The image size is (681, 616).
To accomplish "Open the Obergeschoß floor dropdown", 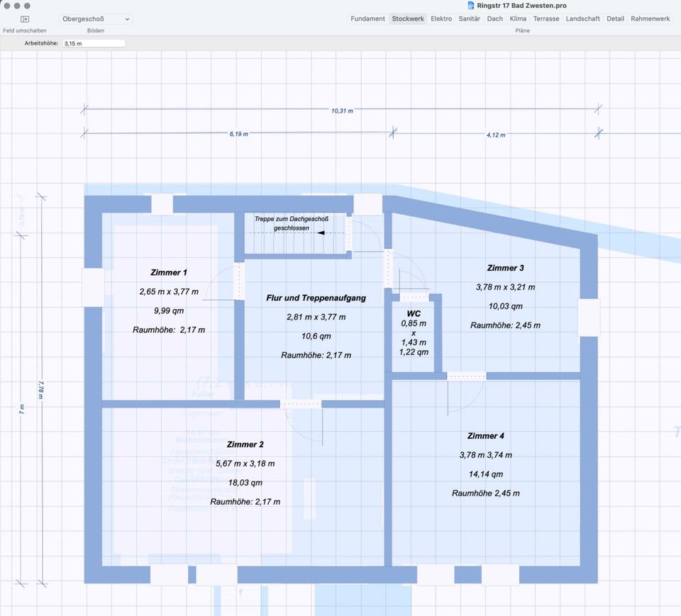I will tap(96, 19).
